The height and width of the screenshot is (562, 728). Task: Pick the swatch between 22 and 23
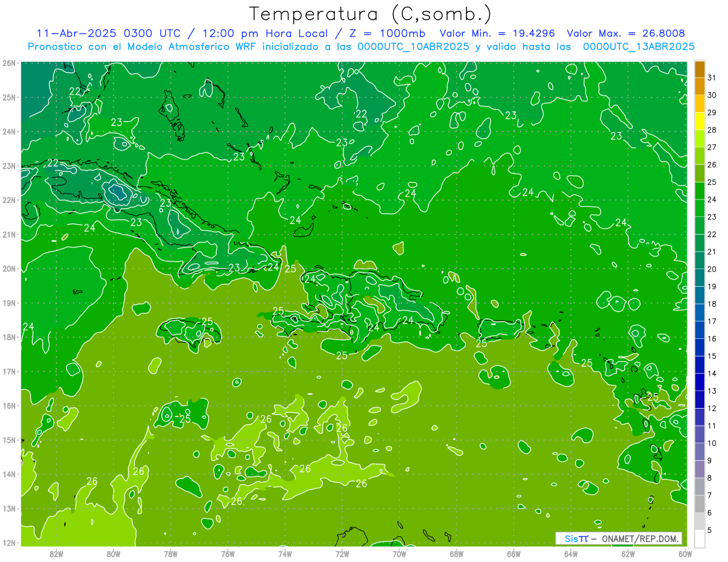point(699,226)
